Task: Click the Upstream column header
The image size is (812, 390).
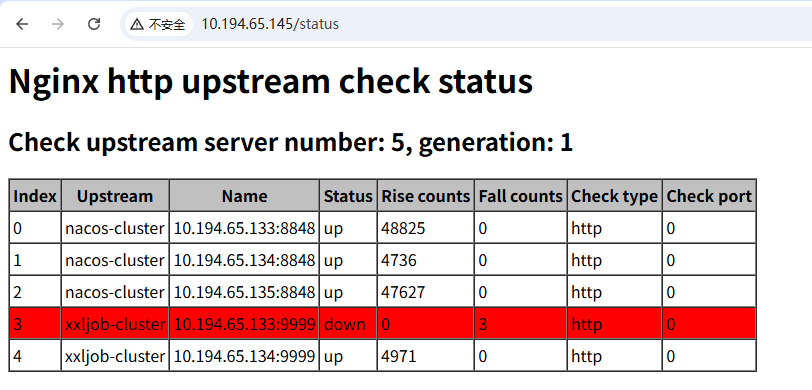Action: pyautogui.click(x=115, y=196)
